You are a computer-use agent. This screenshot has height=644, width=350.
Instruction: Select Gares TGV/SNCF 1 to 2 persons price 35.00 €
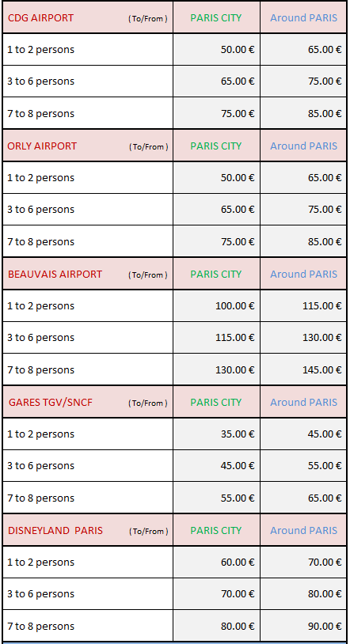[238, 434]
